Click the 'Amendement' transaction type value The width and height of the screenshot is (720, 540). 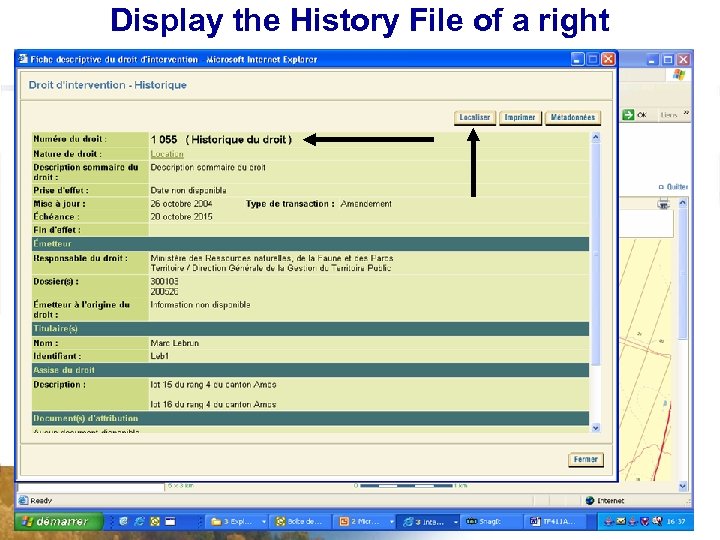(366, 204)
